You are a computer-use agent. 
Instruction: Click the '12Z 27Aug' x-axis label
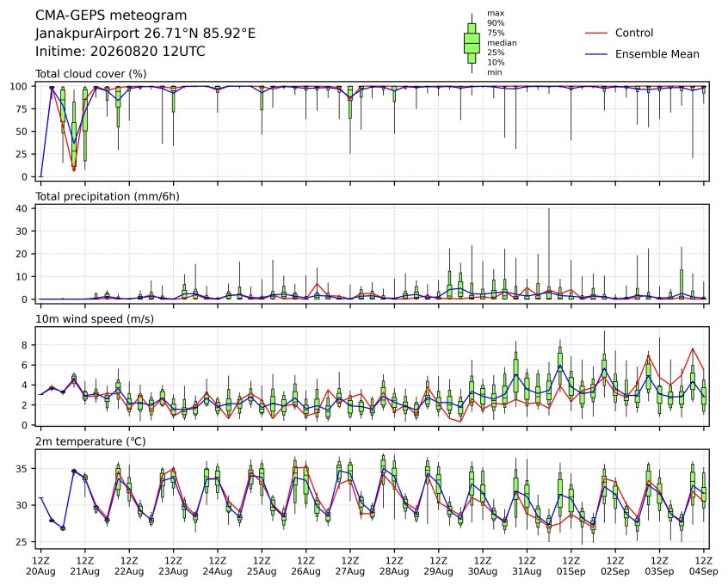point(350,566)
